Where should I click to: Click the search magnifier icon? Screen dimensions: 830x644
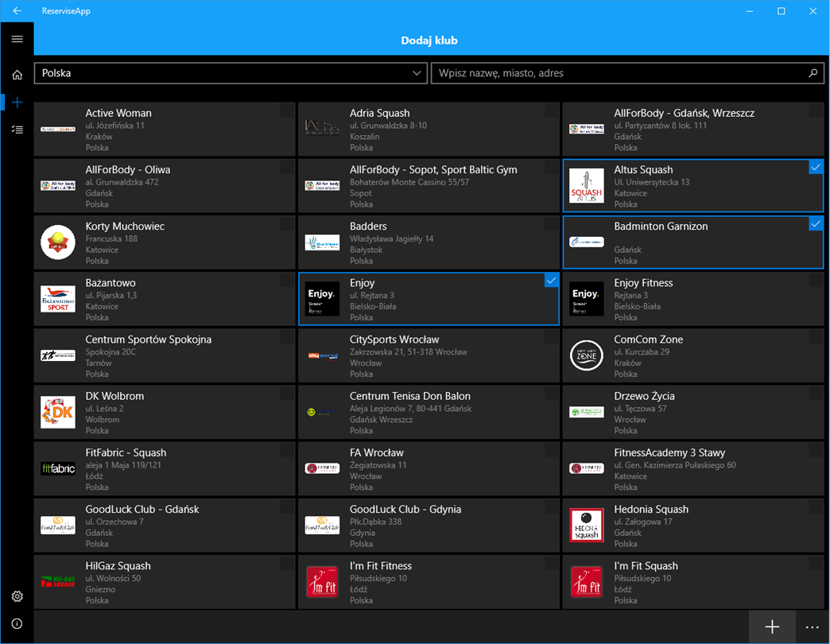tap(813, 73)
